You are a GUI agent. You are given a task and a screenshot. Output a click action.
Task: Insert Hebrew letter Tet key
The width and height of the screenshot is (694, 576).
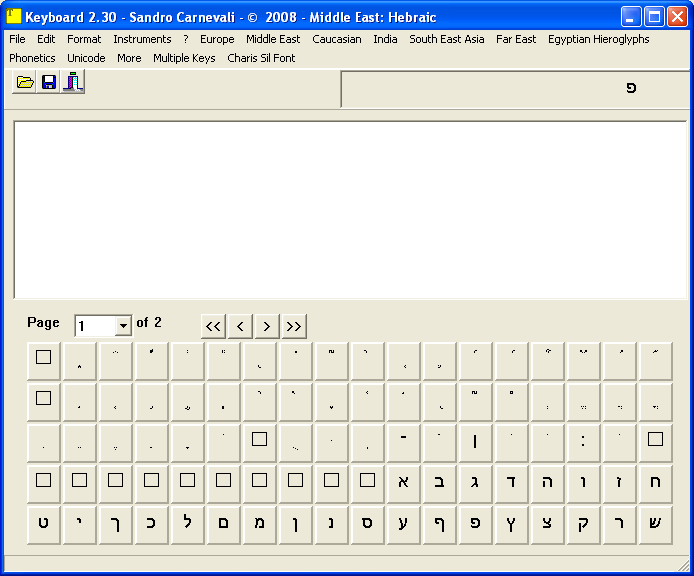(43, 525)
